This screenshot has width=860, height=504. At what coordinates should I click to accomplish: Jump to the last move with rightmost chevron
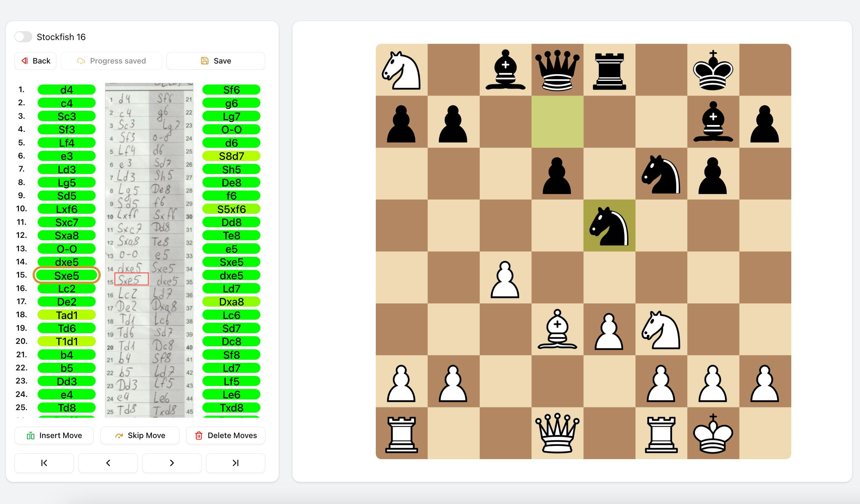click(235, 463)
